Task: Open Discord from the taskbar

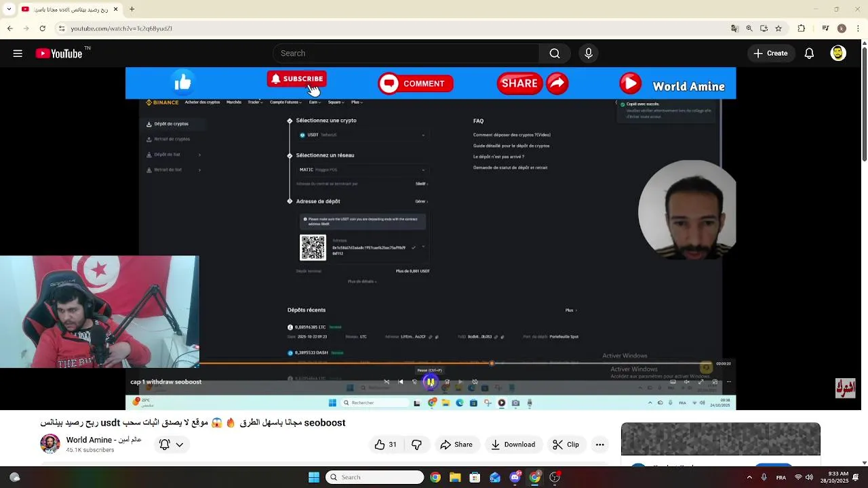Action: (x=515, y=477)
